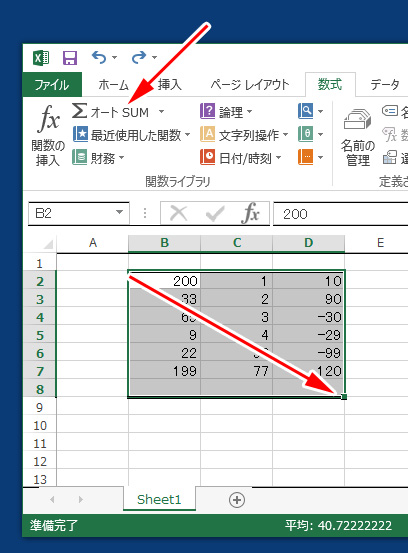Viewport: 408px width, 553px height.
Task: Open the ファイル (File) tab
Action: (52, 85)
